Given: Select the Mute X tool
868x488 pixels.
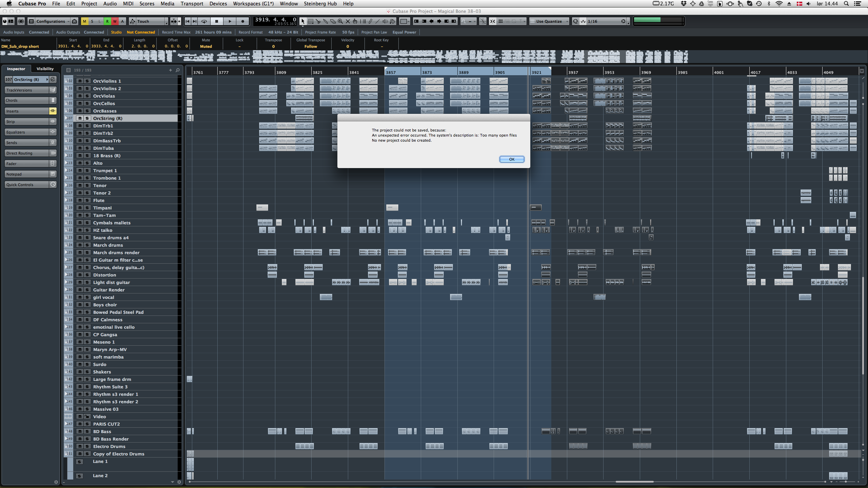Looking at the screenshot, I should click(x=348, y=21).
